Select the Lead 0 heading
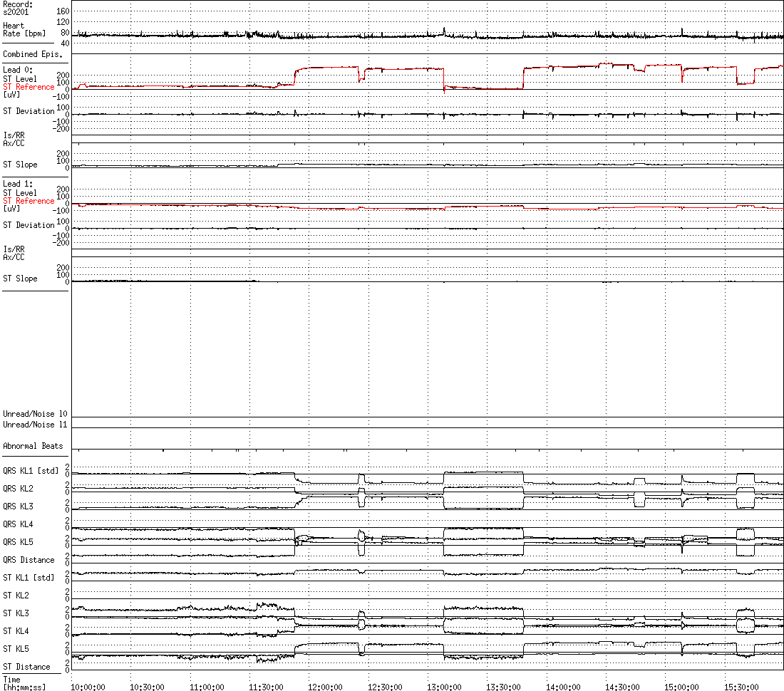This screenshot has width=784, height=691. tap(18, 70)
